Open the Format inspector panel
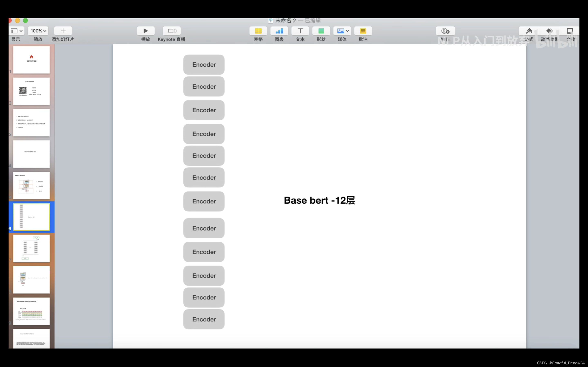Viewport: 588px width, 367px height. point(529,31)
